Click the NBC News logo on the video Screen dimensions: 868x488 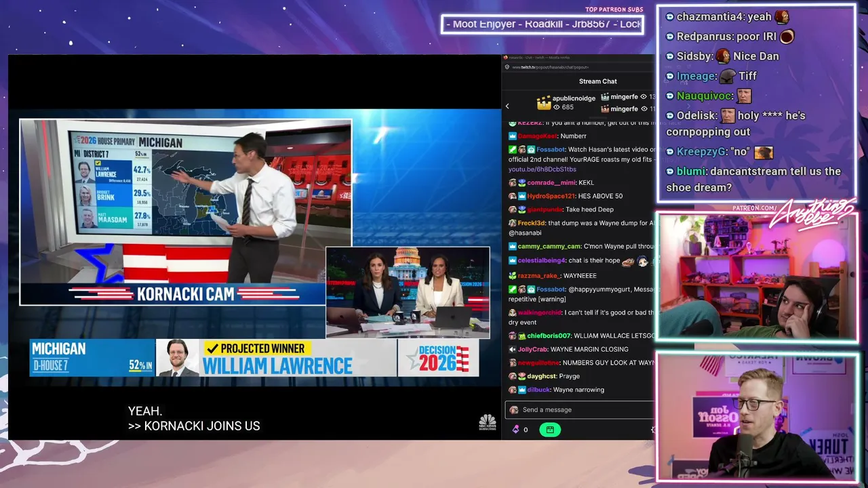[488, 422]
